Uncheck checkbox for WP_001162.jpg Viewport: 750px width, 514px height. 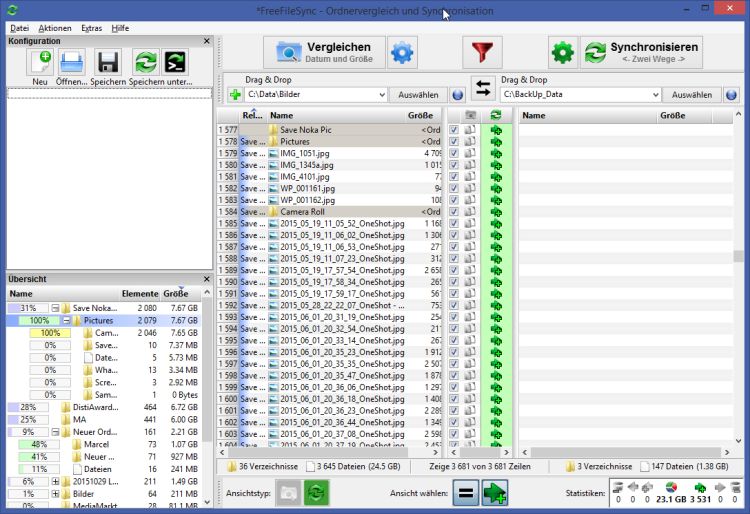click(x=454, y=200)
